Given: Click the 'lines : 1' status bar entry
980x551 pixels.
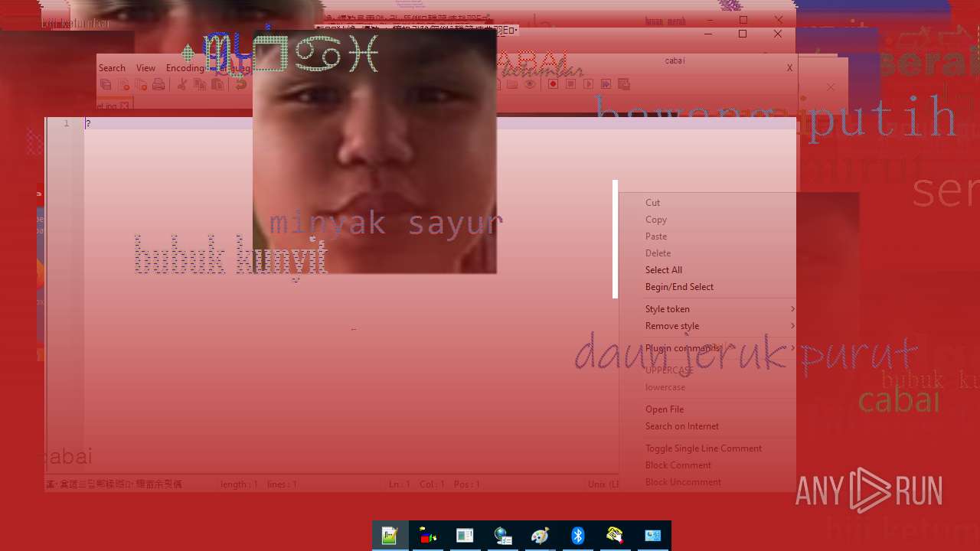Looking at the screenshot, I should tap(282, 484).
